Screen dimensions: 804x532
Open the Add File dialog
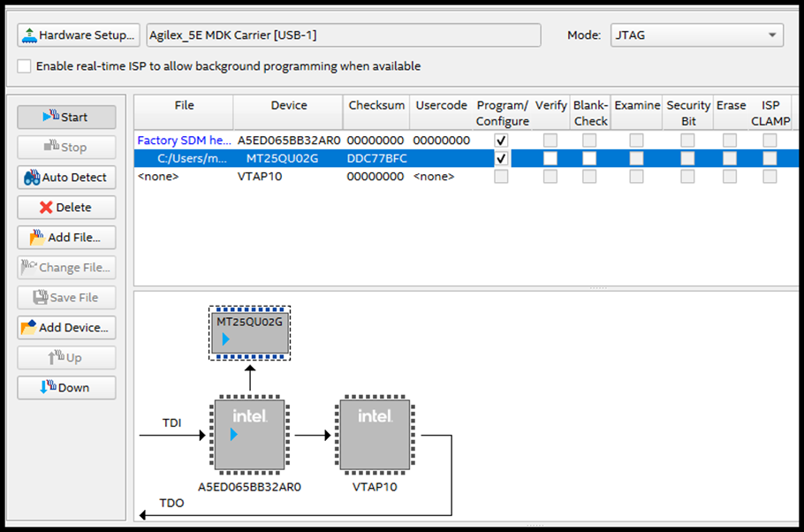click(66, 237)
